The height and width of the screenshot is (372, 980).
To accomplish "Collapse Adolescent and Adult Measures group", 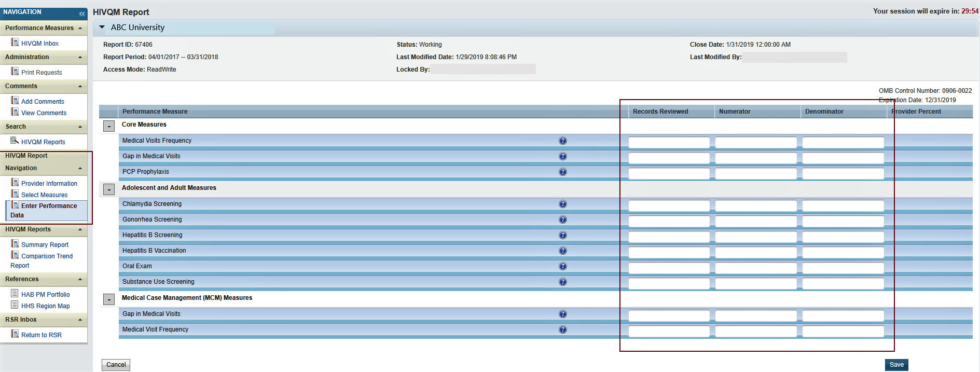I will (109, 189).
